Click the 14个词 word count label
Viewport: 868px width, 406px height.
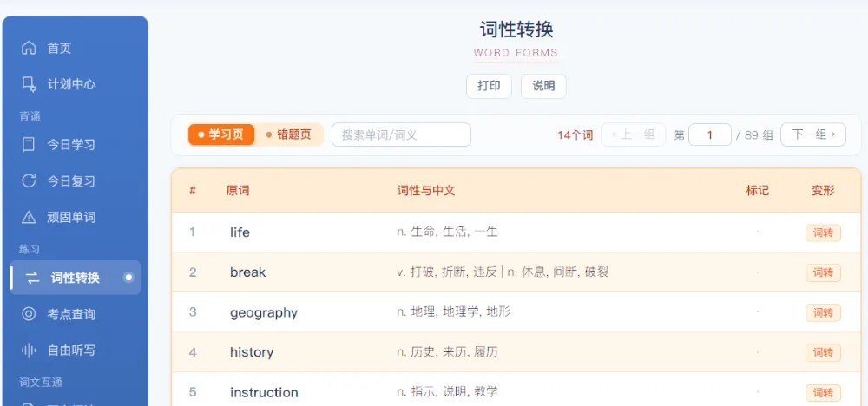coord(575,135)
